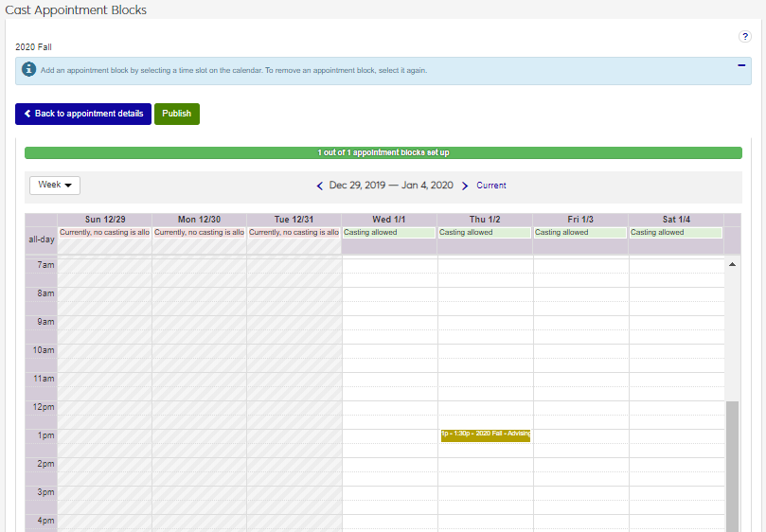The image size is (766, 532).
Task: Click the help question mark icon
Action: pos(744,36)
